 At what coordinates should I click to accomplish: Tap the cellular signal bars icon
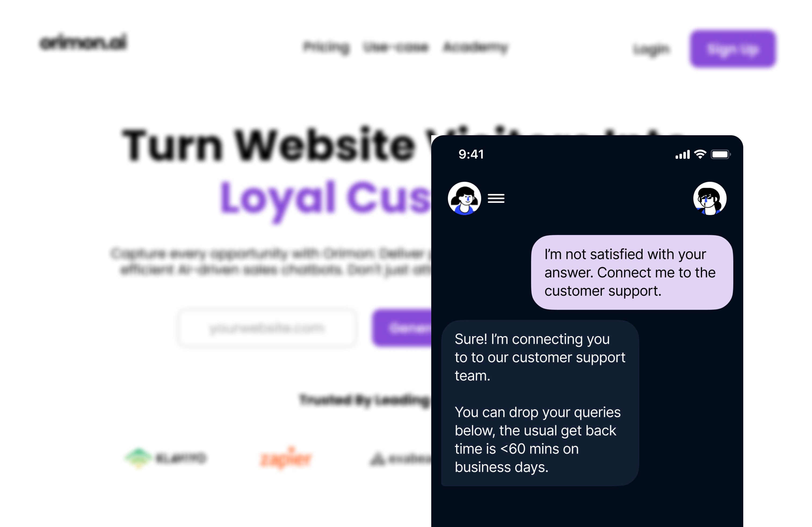point(682,155)
